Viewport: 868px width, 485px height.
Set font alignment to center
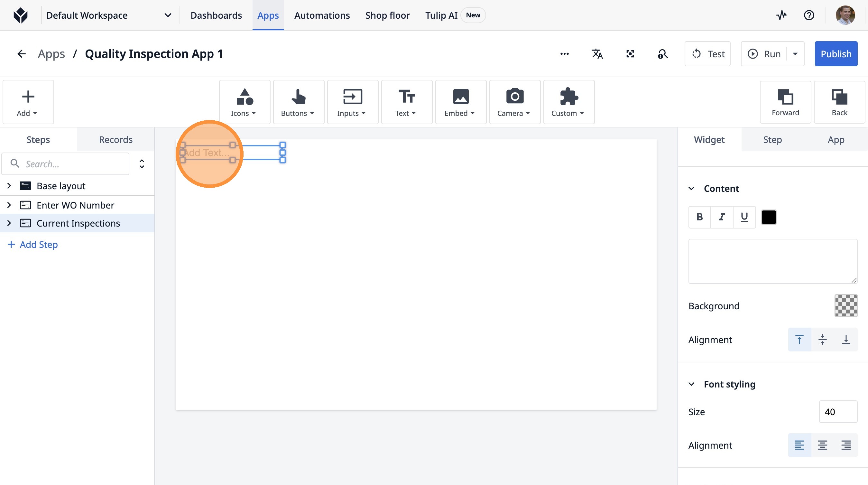[x=822, y=445]
